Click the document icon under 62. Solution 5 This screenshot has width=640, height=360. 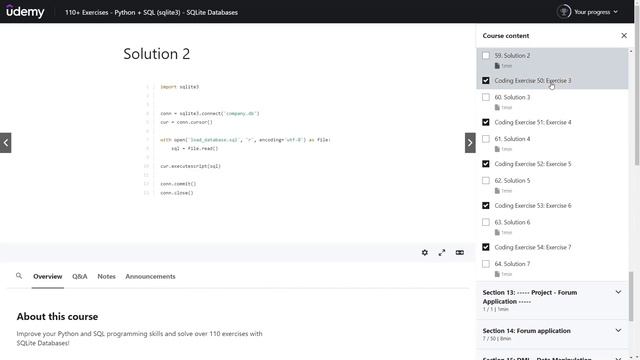[497, 191]
